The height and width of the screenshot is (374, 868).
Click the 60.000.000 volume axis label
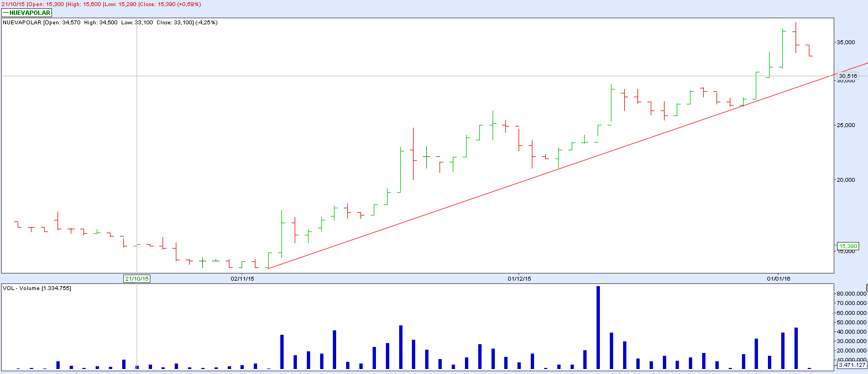[851, 313]
